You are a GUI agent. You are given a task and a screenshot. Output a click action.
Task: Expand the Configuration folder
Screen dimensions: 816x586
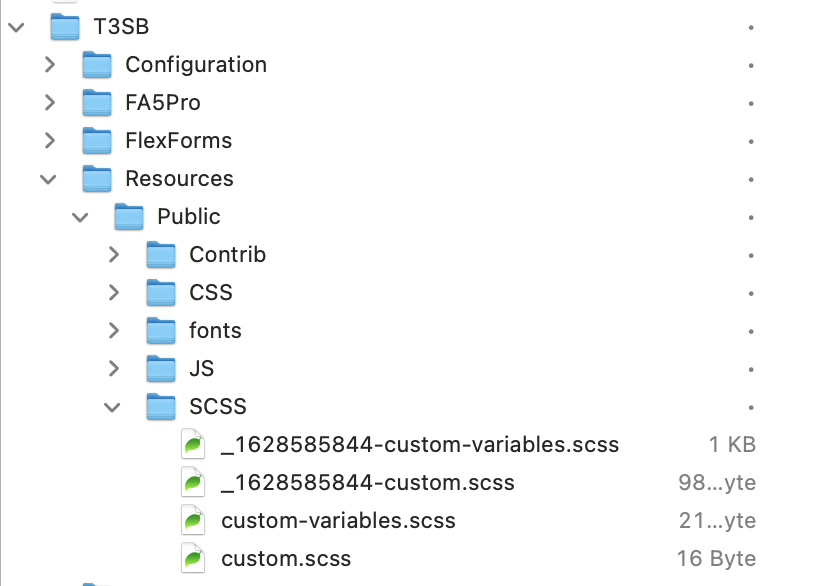50,65
